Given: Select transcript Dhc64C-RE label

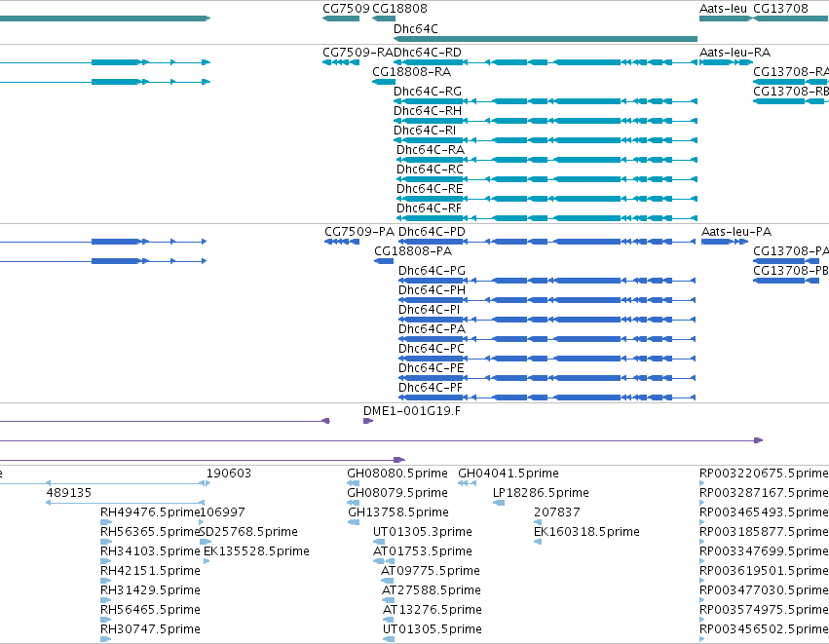Looking at the screenshot, I should click(430, 189).
